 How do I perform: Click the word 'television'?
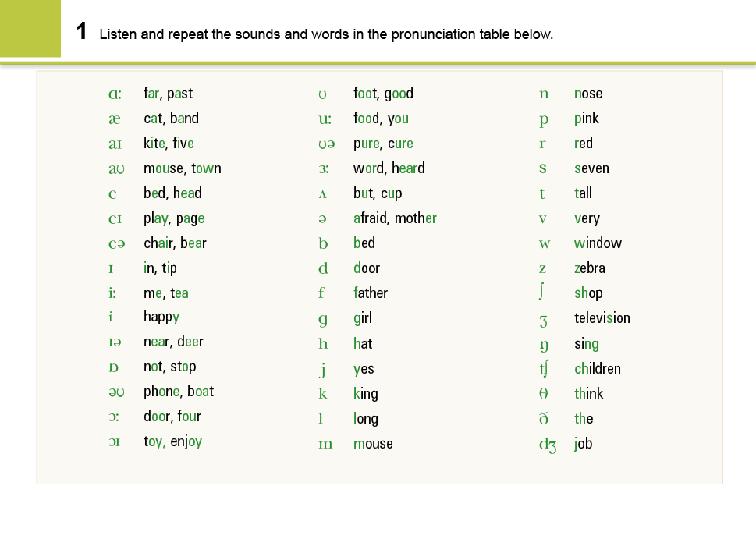click(602, 318)
